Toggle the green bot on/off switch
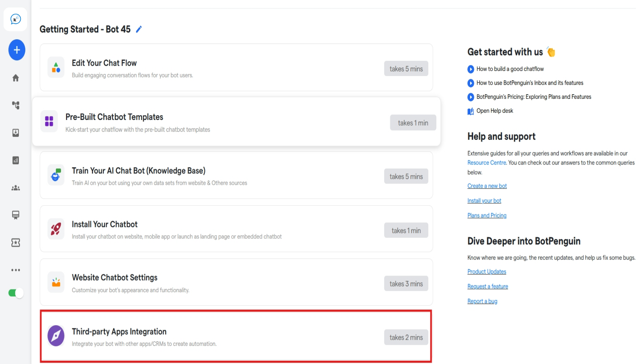Viewport: 644px width, 364px height. 16,293
